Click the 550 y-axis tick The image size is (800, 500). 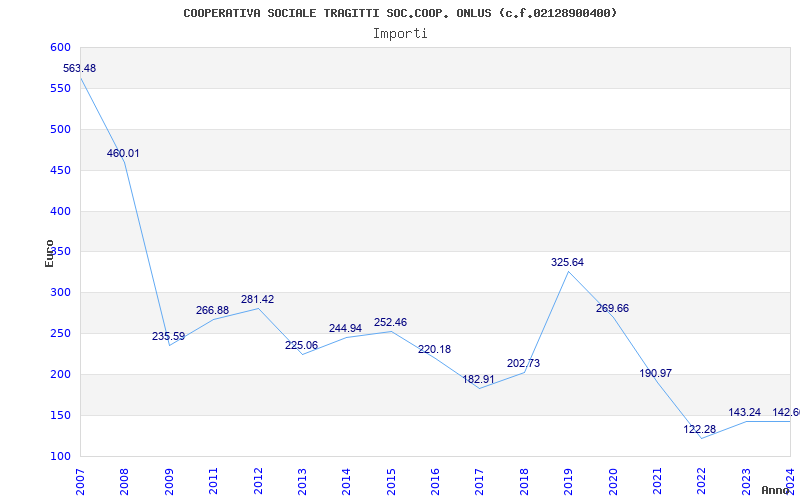(x=60, y=88)
